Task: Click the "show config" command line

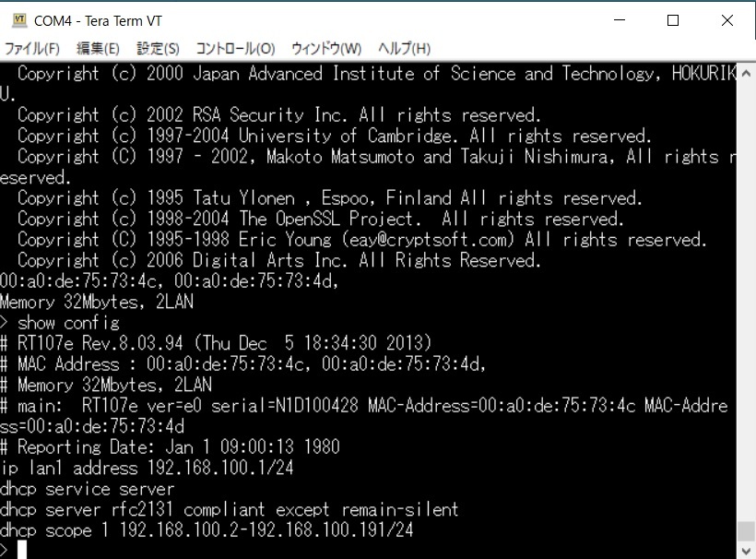Action: [68, 323]
